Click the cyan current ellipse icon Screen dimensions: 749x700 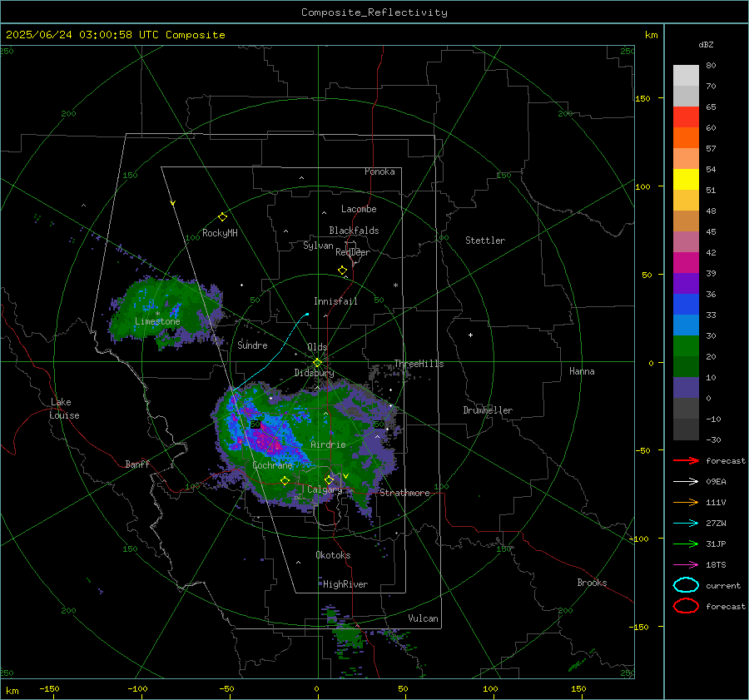[x=686, y=585]
